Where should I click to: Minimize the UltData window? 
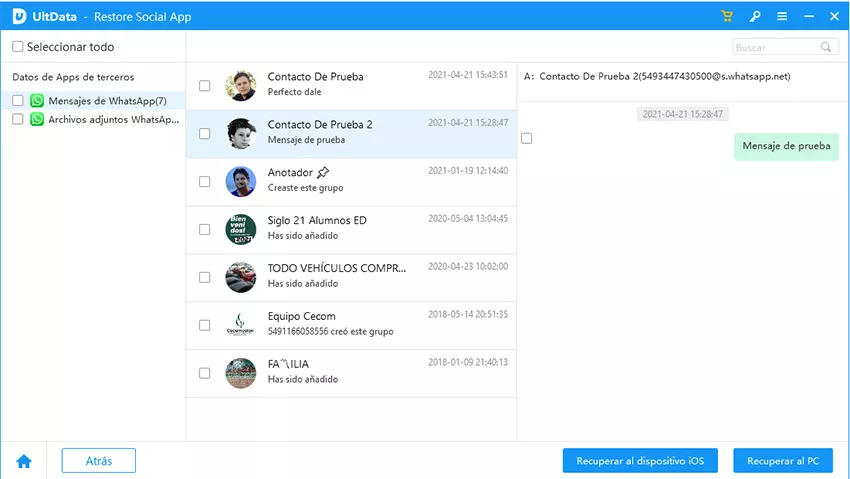pyautogui.click(x=809, y=16)
